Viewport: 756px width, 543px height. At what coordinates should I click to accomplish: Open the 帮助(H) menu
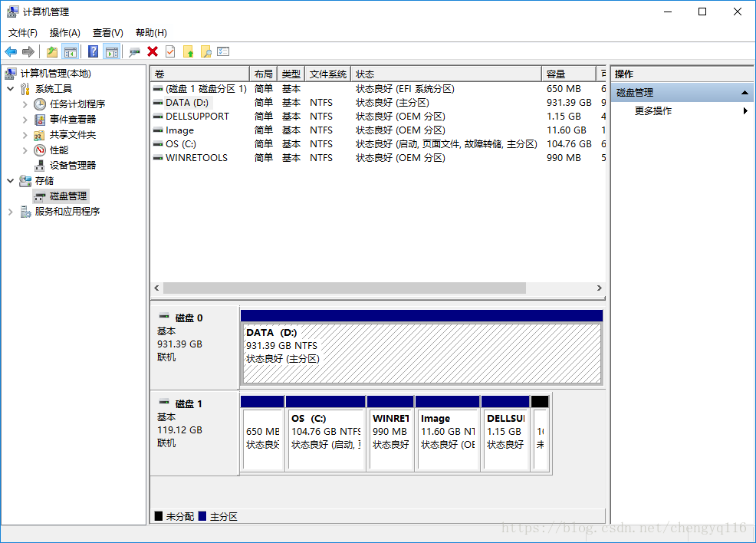(151, 33)
